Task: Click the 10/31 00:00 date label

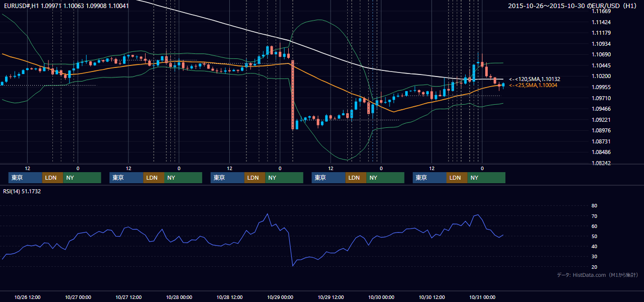Action: point(482,297)
